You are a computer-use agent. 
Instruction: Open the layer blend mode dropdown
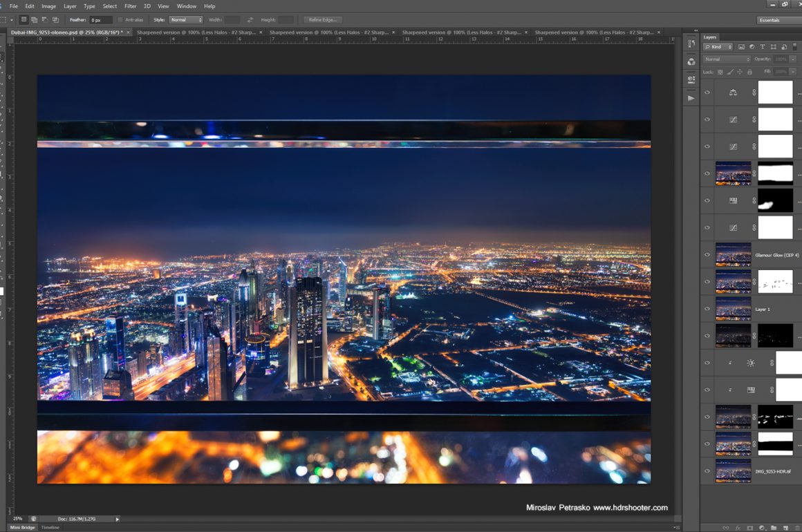[726, 59]
